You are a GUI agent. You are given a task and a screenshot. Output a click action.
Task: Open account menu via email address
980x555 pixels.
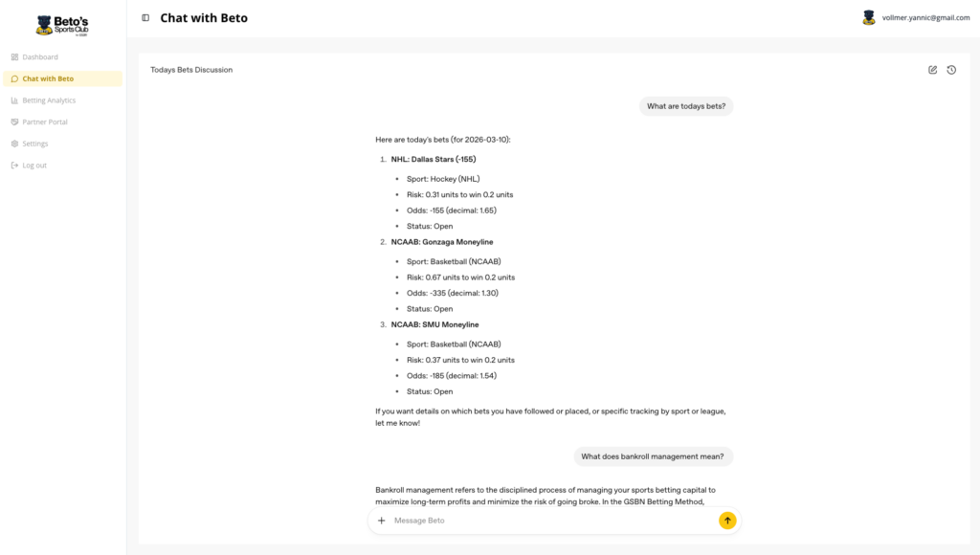925,18
